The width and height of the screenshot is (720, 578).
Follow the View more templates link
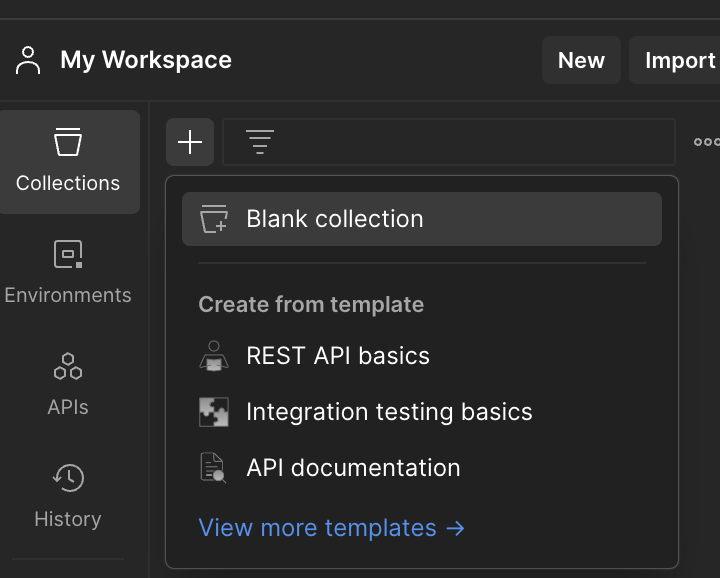click(x=331, y=528)
